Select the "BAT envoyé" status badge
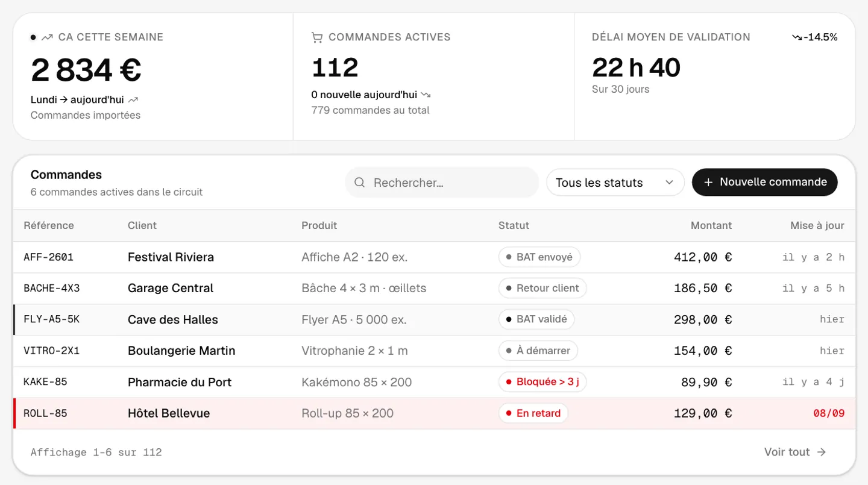 [539, 257]
